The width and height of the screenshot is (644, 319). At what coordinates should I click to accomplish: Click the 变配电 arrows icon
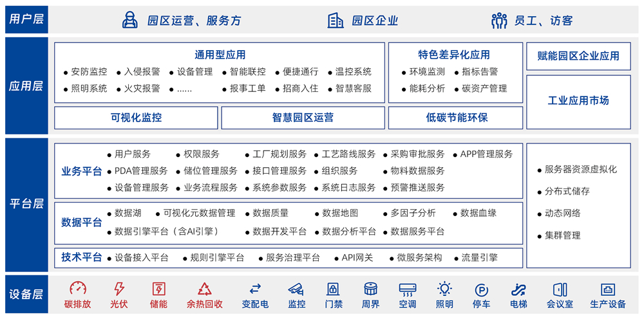[x=255, y=289]
